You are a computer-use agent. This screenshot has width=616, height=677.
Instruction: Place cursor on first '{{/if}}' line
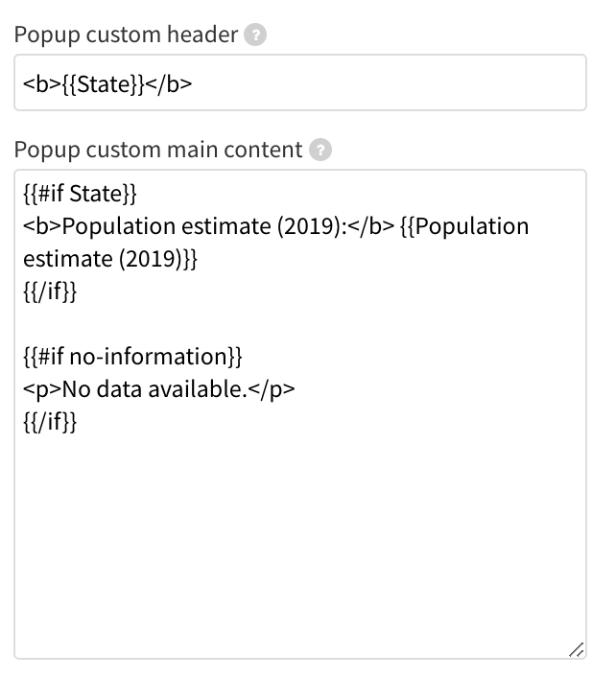[50, 292]
